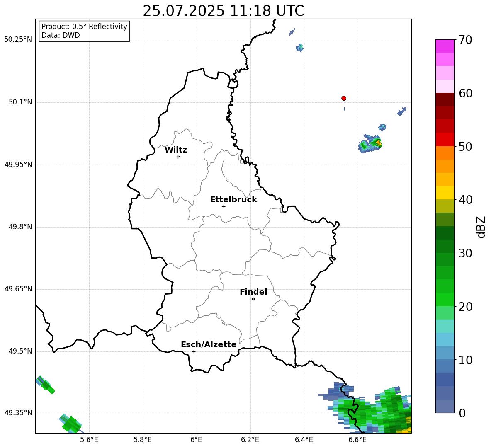Click the colorbar tick label 40

tap(465, 200)
